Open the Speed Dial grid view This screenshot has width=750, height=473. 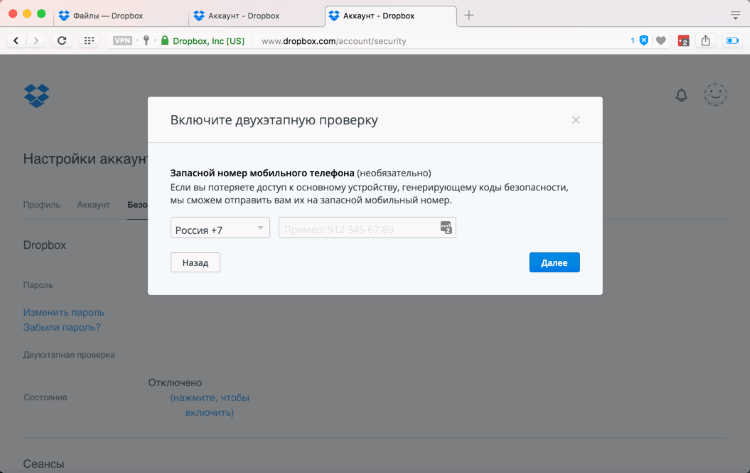(89, 40)
